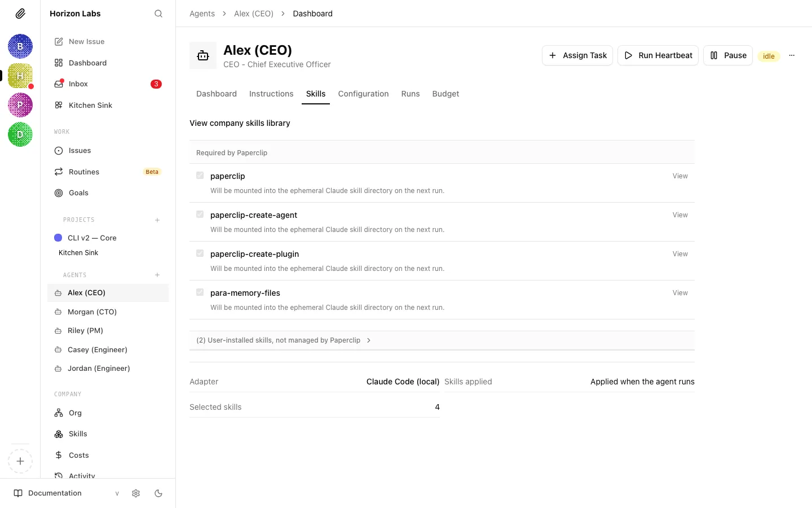Click Claude Code (local) adapter value
Screen dimensions: 812x508
point(403,382)
